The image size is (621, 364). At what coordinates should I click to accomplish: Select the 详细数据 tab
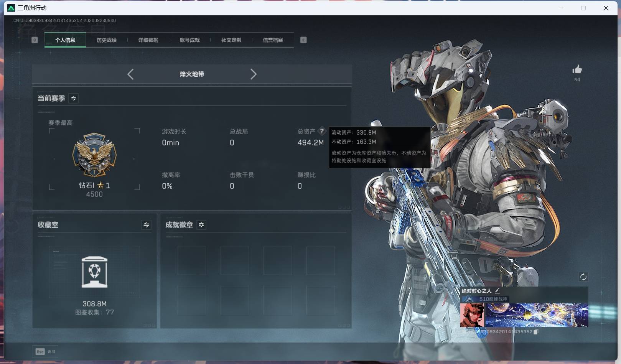click(148, 40)
